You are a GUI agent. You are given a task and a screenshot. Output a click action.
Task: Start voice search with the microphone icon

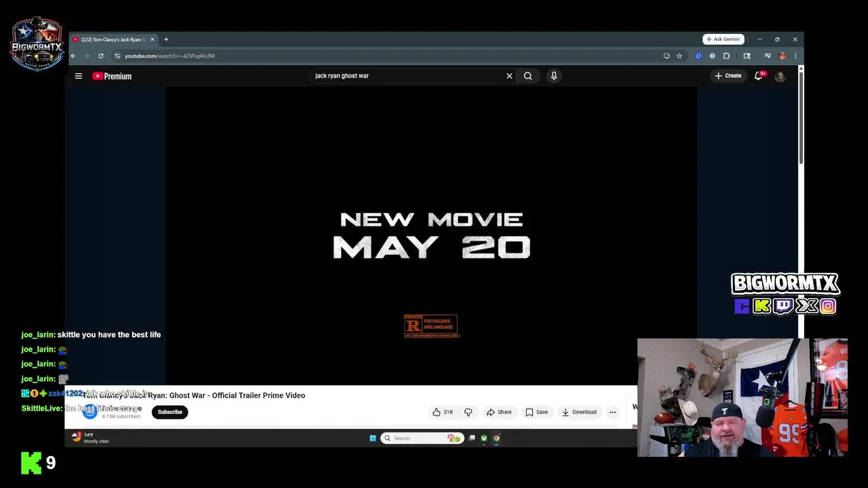(554, 76)
